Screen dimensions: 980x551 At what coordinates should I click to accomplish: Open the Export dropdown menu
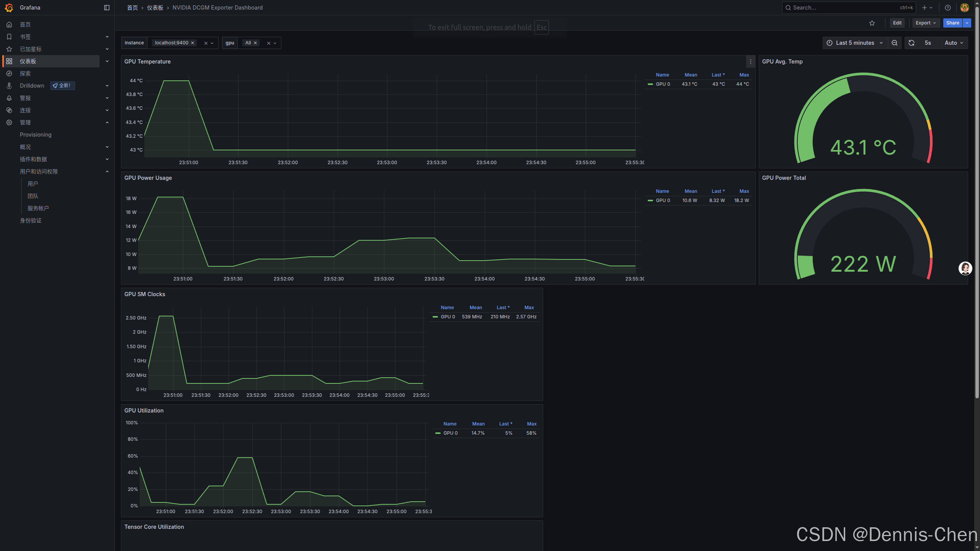pos(926,23)
